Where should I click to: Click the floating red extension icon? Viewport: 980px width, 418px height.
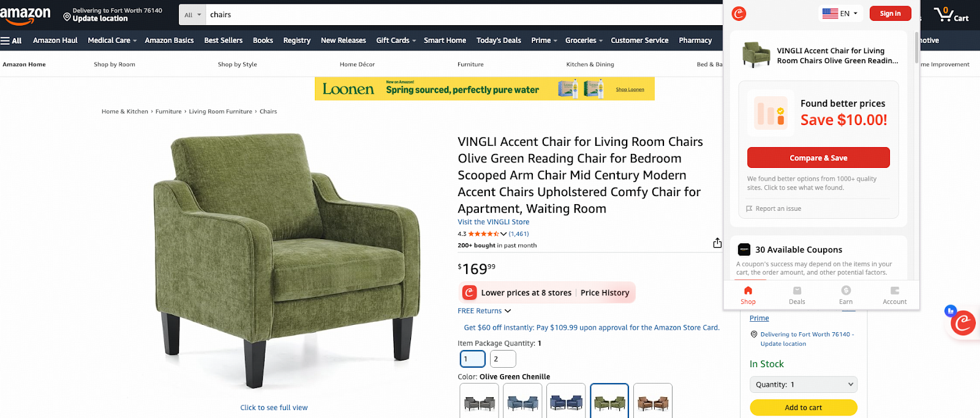point(963,322)
